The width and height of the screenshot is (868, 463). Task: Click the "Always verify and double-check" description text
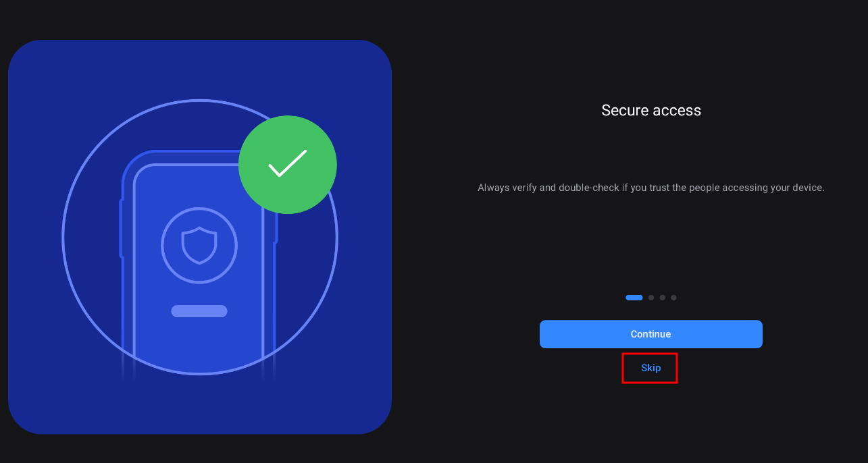(x=651, y=188)
